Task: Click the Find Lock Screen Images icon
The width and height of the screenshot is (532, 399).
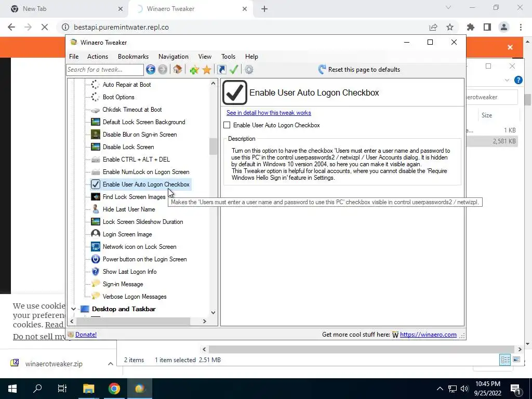Action: 96,197
